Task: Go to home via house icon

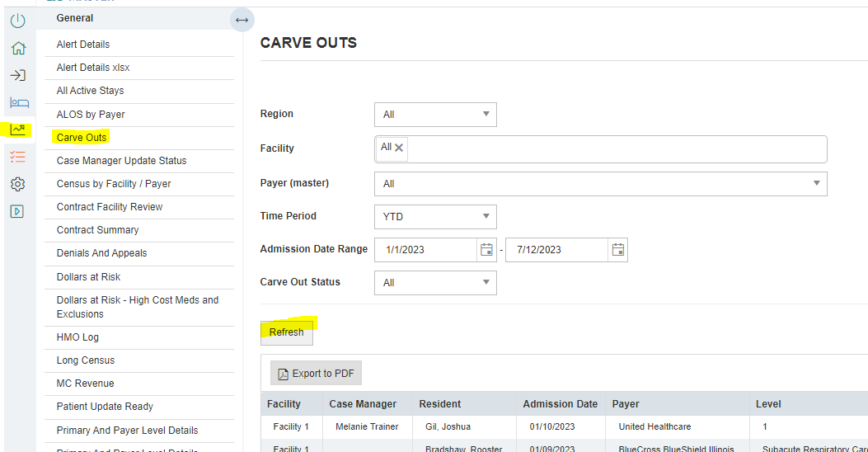Action: click(x=18, y=48)
